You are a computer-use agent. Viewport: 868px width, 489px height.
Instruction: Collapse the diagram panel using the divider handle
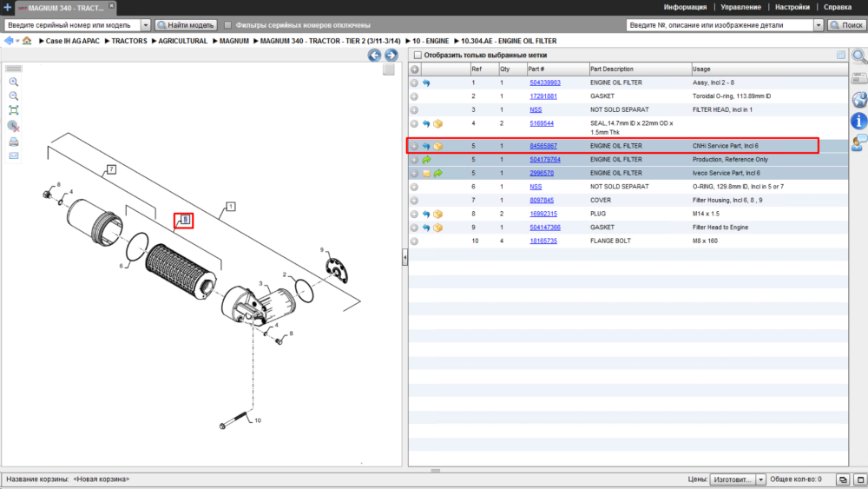tap(404, 257)
